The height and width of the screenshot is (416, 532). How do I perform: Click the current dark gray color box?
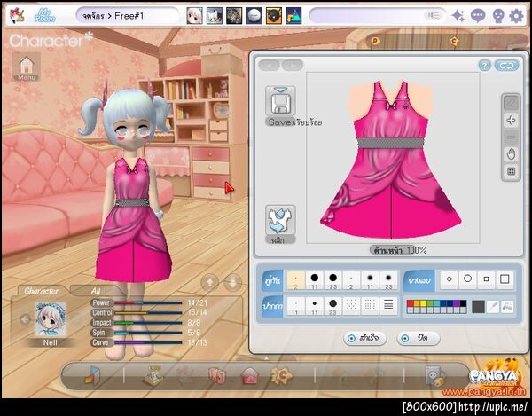479,307
